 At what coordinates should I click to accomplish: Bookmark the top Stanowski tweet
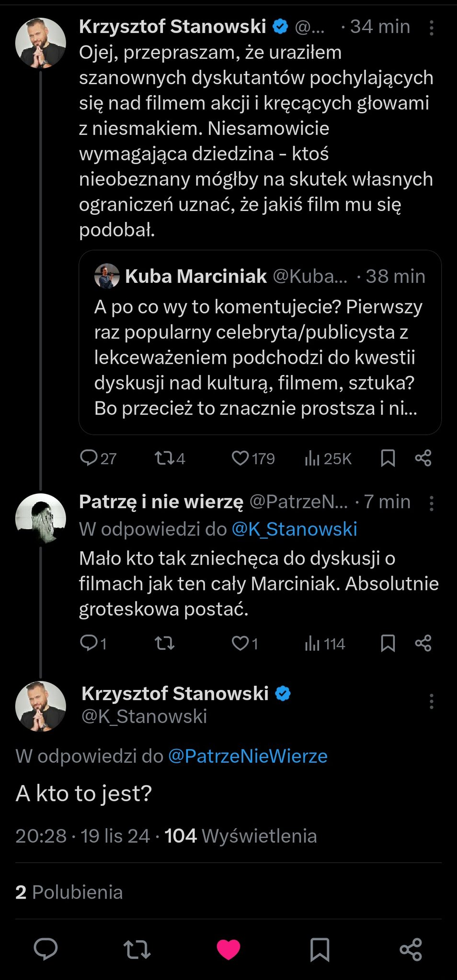[388, 458]
